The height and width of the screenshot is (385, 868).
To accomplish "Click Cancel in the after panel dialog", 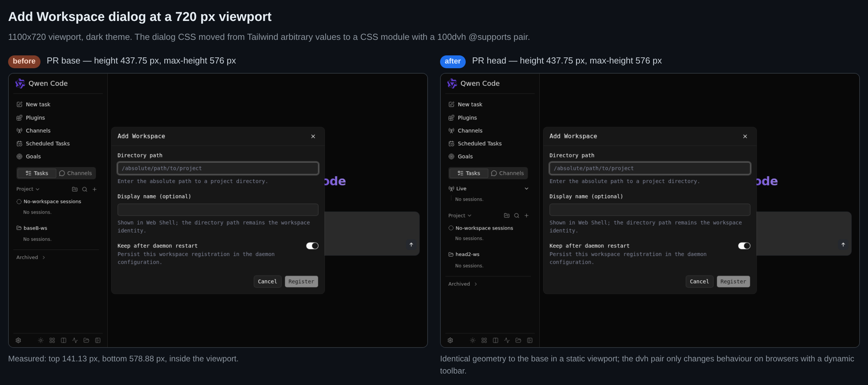I will pos(699,282).
